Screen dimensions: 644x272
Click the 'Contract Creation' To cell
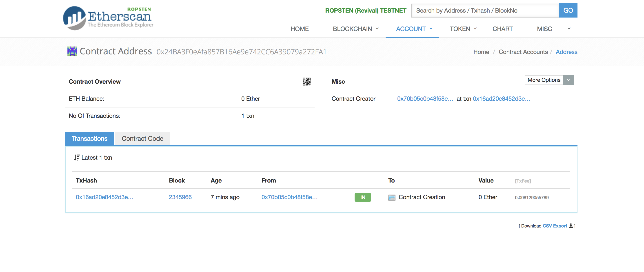coord(422,197)
